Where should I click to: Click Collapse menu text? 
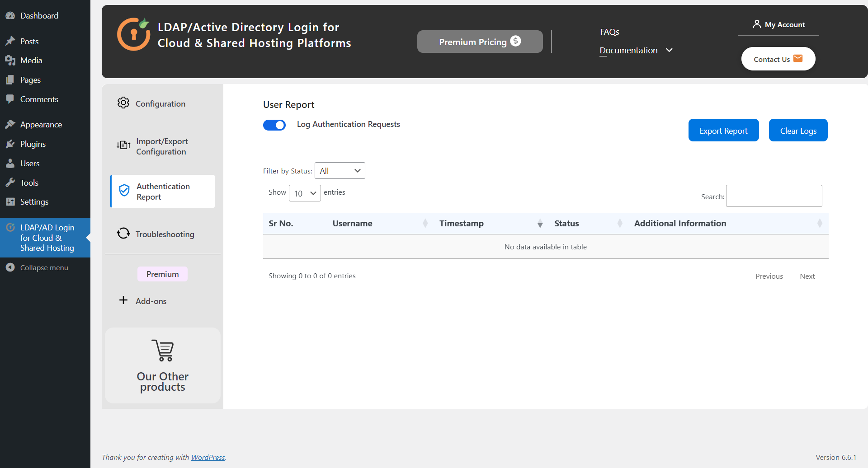click(x=44, y=267)
